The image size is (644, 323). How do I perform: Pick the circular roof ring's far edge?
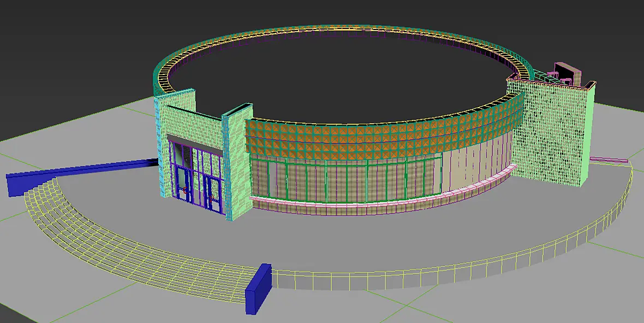point(341,30)
